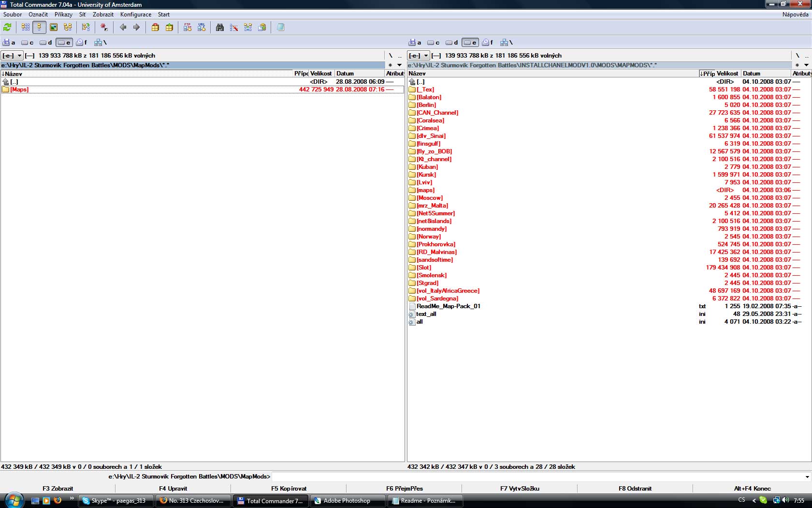812x508 pixels.
Task: Switch to Readme - Poznámk taskbar window
Action: click(x=425, y=501)
